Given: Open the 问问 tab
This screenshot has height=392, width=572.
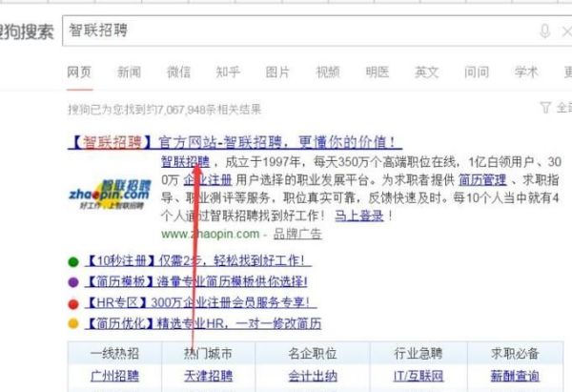Looking at the screenshot, I should click(477, 72).
